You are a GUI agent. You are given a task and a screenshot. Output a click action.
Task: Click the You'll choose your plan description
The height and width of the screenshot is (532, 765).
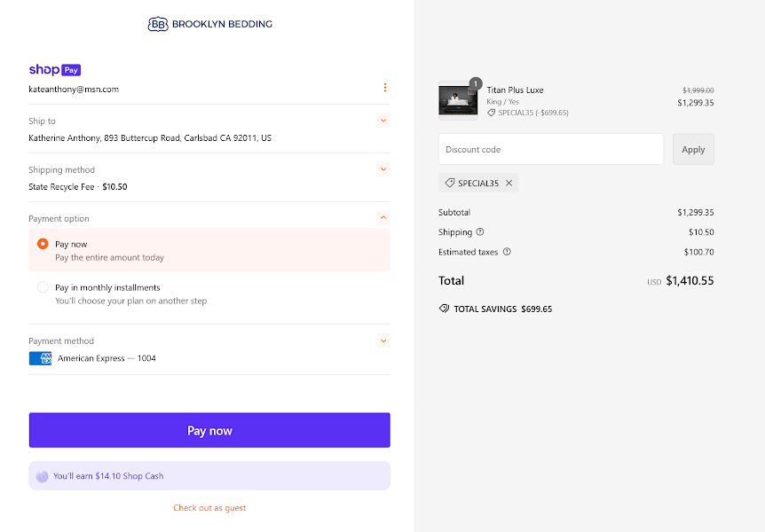131,301
